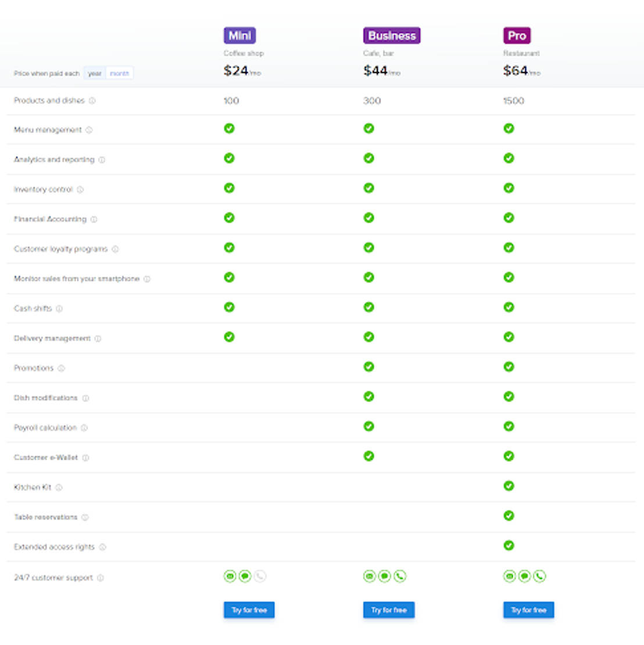This screenshot has height=645, width=644.
Task: Click Try for free under Mini
Action: [x=249, y=610]
